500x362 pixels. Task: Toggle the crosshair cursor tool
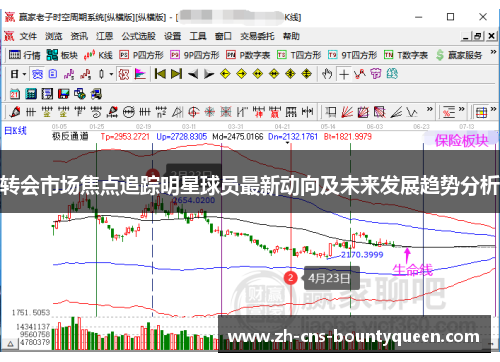click(344, 74)
